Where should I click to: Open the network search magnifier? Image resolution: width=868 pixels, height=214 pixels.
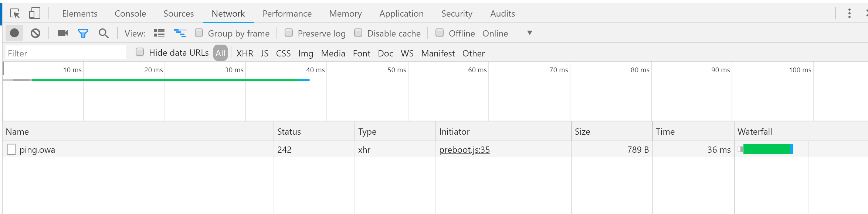[104, 34]
